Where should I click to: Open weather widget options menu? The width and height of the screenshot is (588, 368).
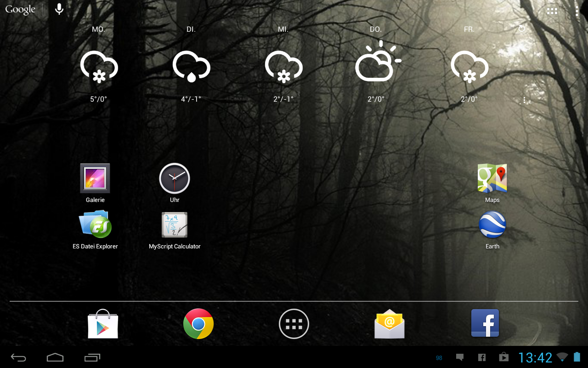(x=524, y=100)
